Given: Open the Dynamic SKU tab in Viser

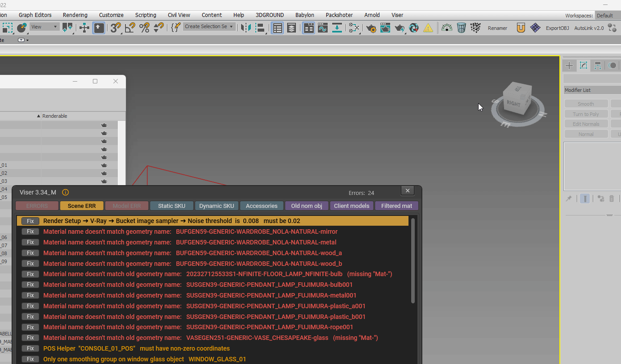Looking at the screenshot, I should [217, 206].
